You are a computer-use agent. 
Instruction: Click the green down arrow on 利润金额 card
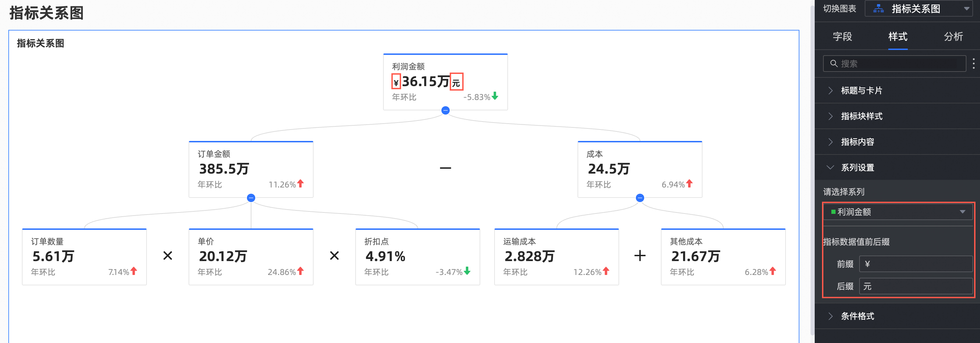(495, 96)
